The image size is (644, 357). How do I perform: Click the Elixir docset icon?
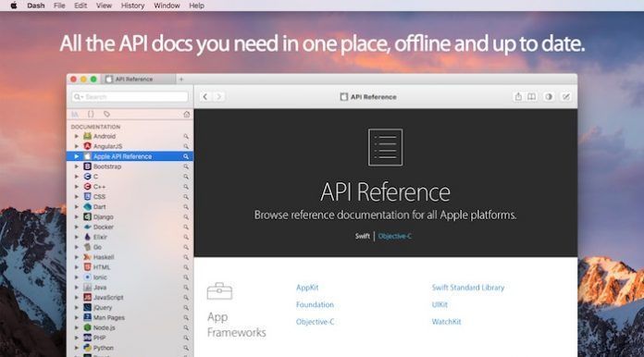pos(88,237)
